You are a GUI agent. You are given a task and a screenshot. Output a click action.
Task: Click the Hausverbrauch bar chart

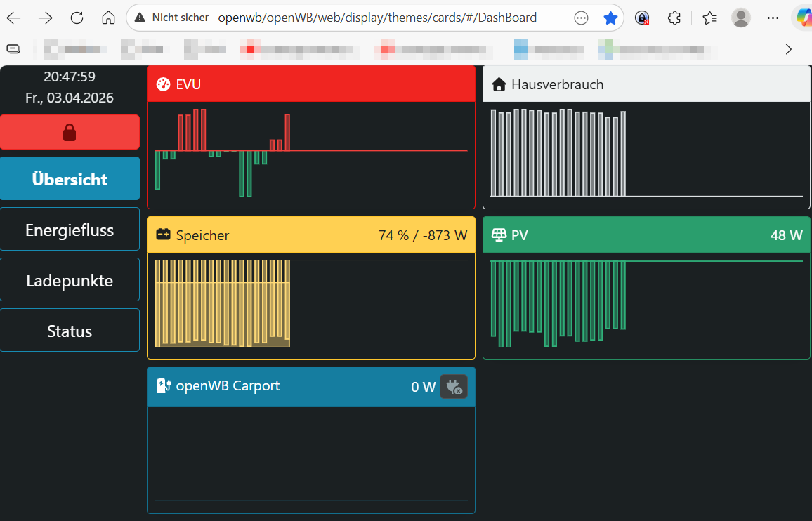(x=646, y=153)
